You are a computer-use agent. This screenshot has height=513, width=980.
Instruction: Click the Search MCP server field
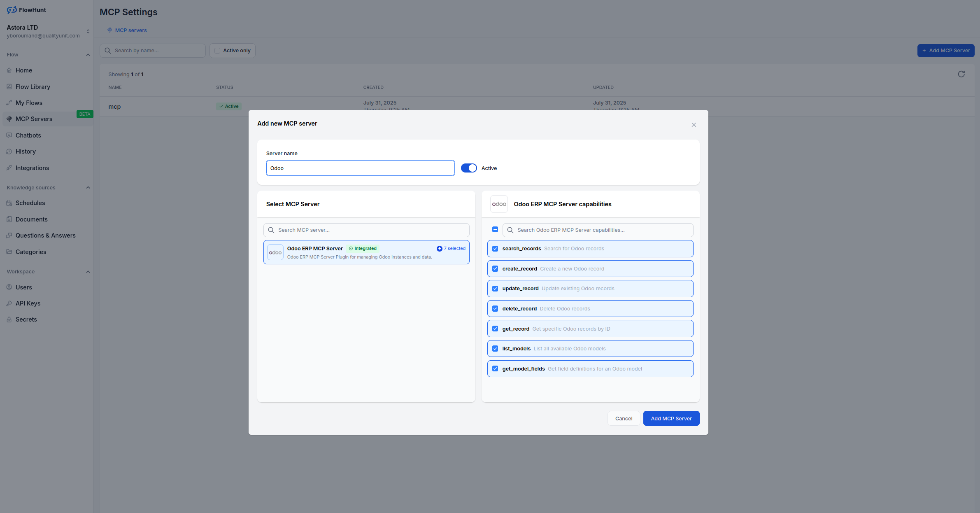(x=366, y=230)
